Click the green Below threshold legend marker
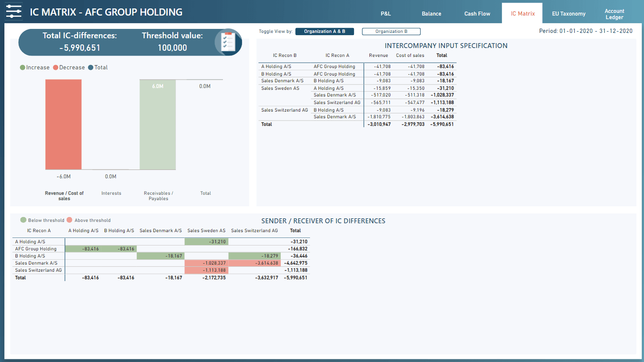This screenshot has height=362, width=644. coord(23,220)
